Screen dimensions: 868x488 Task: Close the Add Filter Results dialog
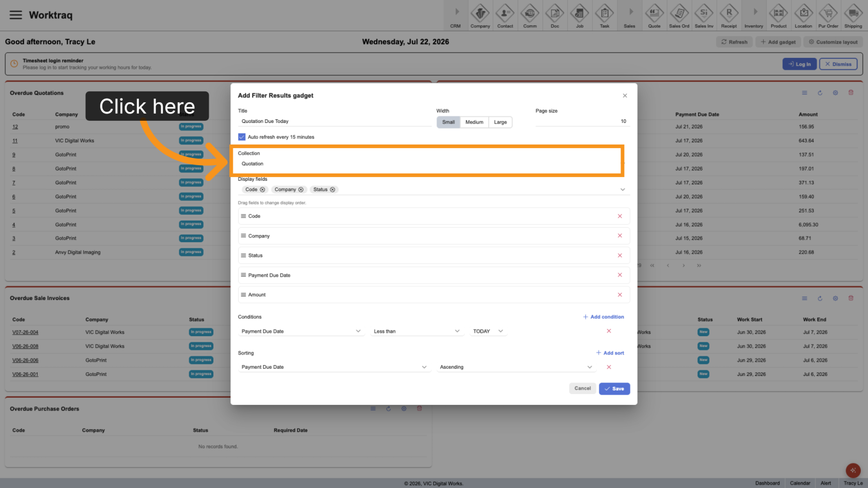pos(625,96)
